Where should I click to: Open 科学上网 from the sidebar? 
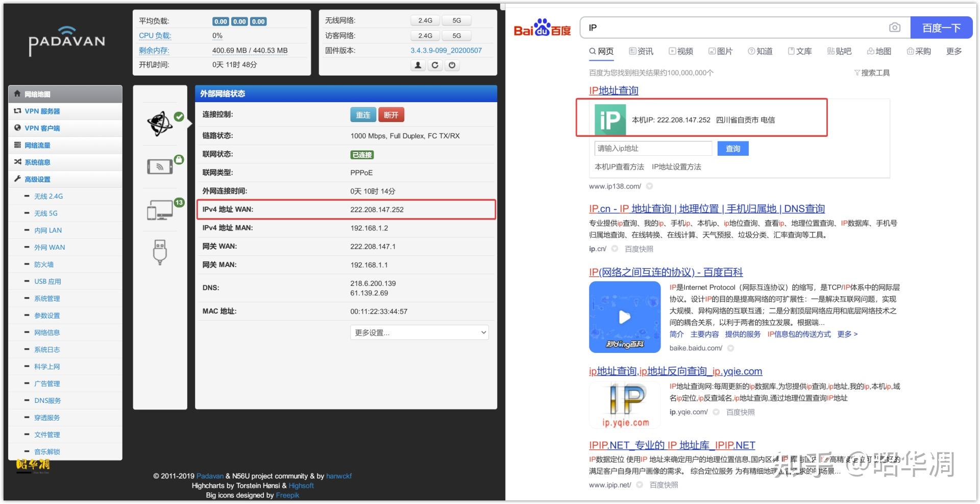coord(47,366)
